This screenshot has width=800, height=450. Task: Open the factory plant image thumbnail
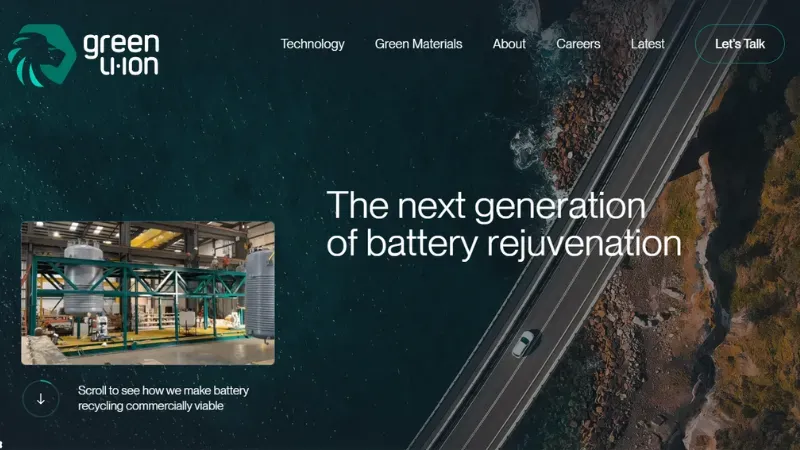(x=148, y=293)
